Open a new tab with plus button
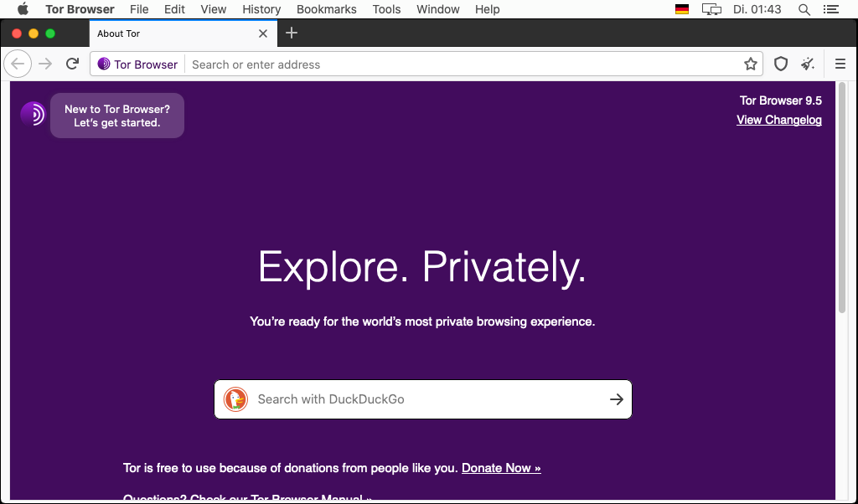The width and height of the screenshot is (858, 504). point(292,33)
